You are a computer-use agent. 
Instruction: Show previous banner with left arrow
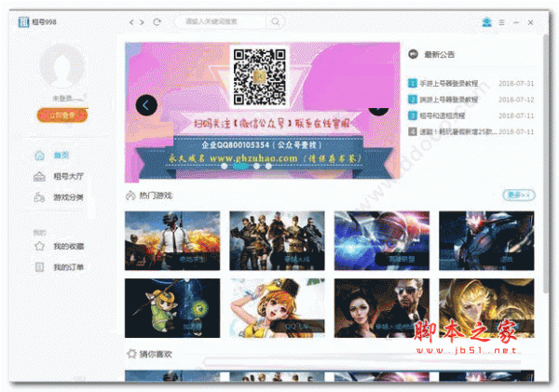coord(146,105)
